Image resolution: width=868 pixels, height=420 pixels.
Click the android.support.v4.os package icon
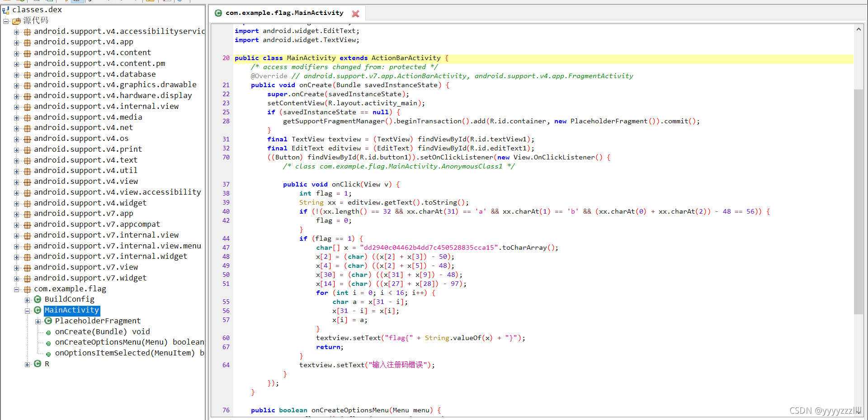tap(28, 139)
